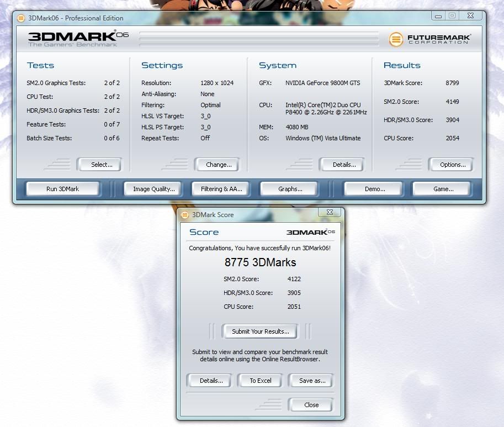Viewport: 504px width, 427px height.
Task: Click the 3DMark06 title bar app icon
Action: 21,18
